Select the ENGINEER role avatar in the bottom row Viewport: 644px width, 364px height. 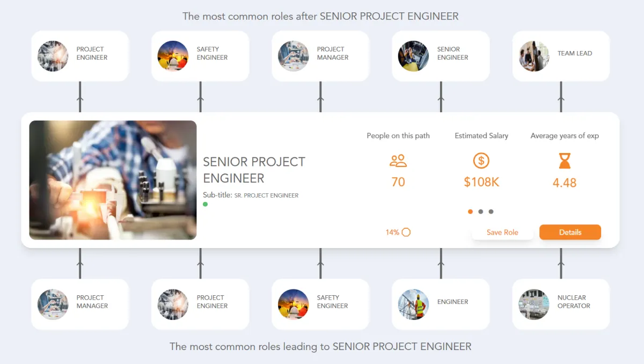413,304
